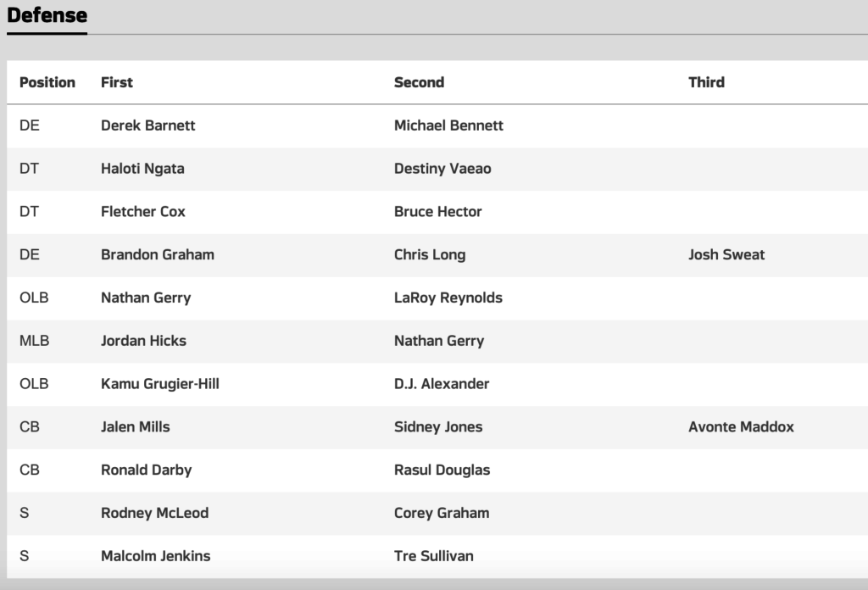Click Ronald Darby's name
Viewport: 868px width, 590px height.
pos(146,470)
